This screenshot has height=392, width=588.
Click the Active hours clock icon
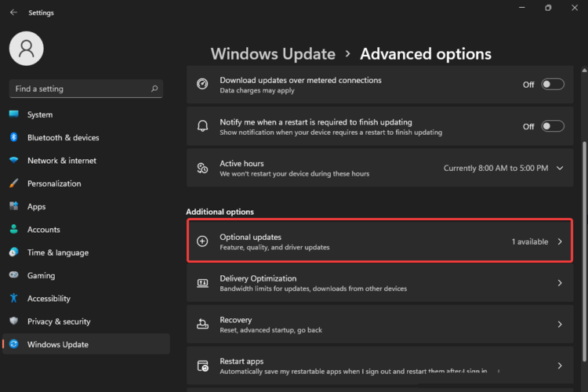pyautogui.click(x=202, y=168)
